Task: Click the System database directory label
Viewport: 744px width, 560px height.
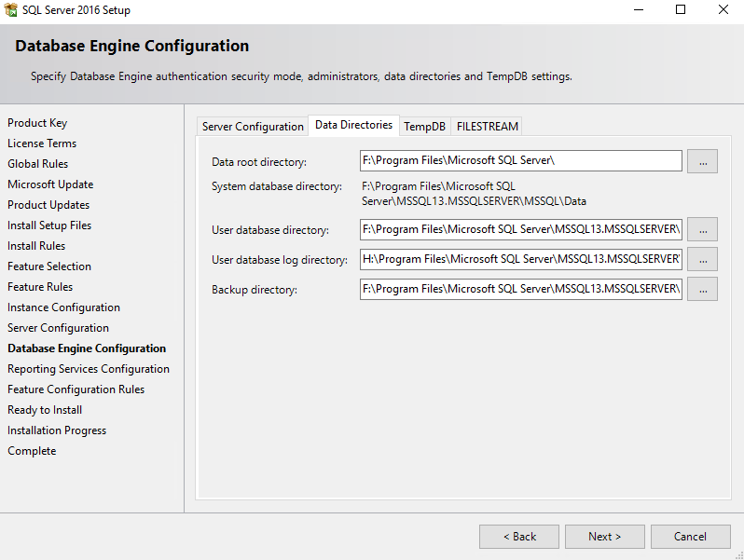Action: point(277,186)
